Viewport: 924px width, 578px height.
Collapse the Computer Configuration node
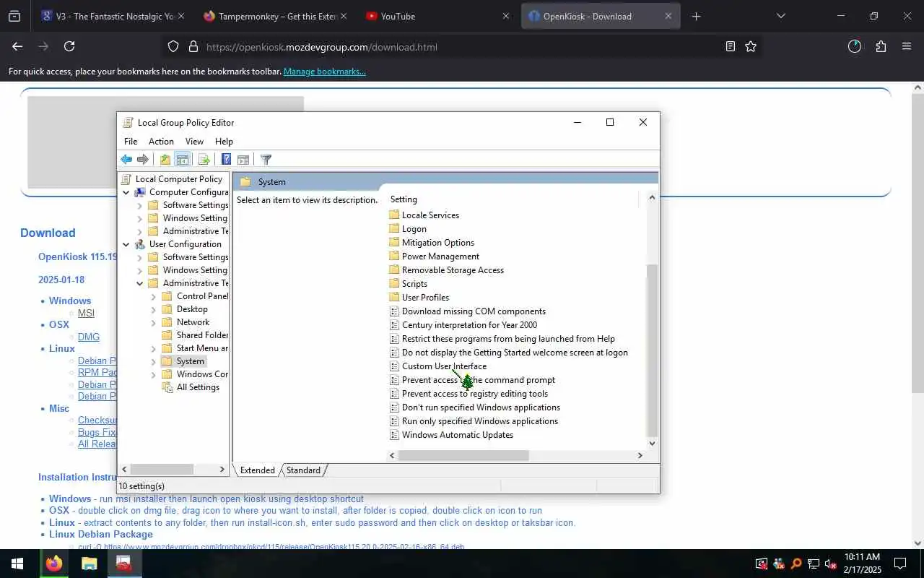click(126, 192)
